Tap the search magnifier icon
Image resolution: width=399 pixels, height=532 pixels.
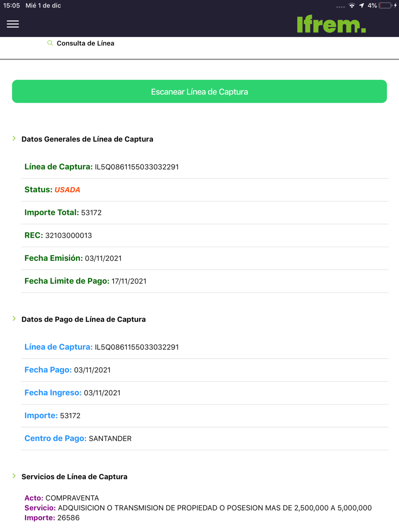pos(50,43)
